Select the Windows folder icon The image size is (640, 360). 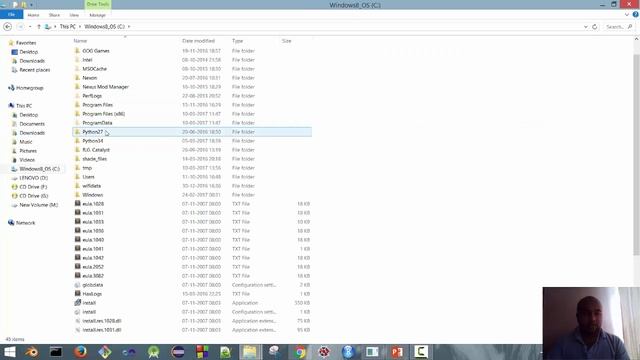tap(77, 195)
